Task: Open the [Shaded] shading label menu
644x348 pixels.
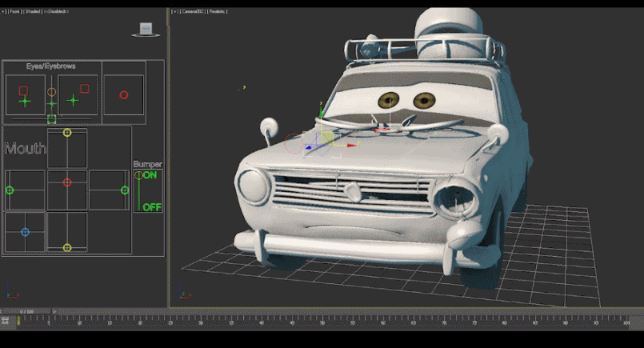Action: tap(33, 11)
